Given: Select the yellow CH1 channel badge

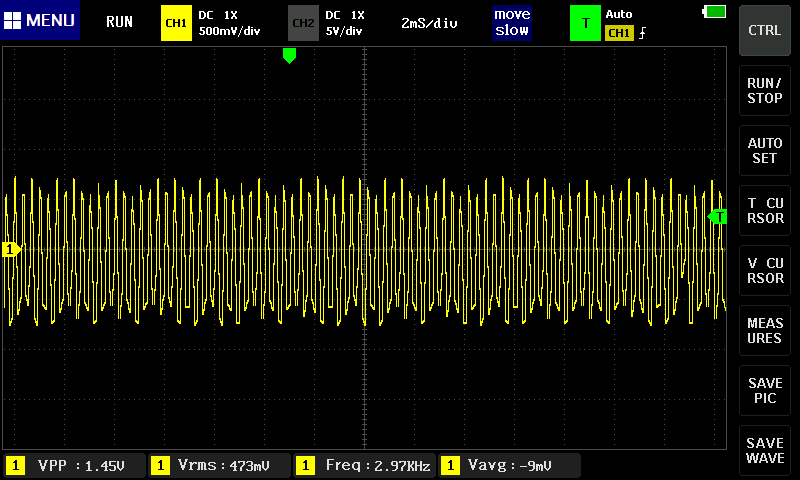Looking at the screenshot, I should (176, 23).
